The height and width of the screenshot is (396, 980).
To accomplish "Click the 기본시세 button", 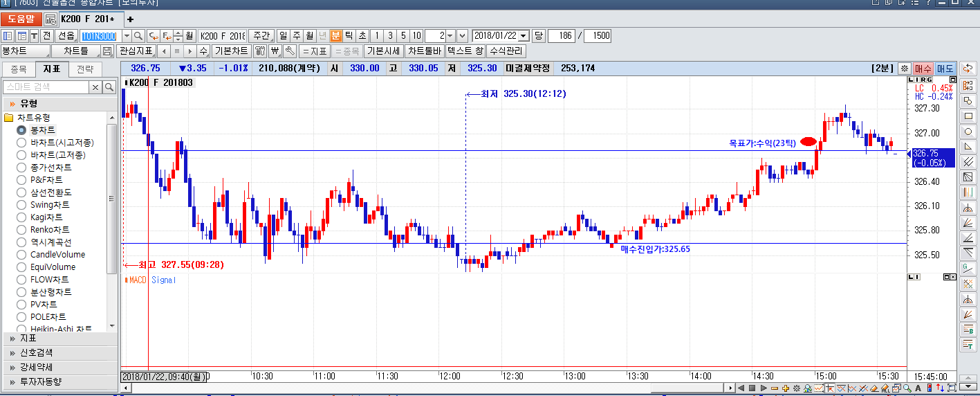I will click(x=384, y=51).
